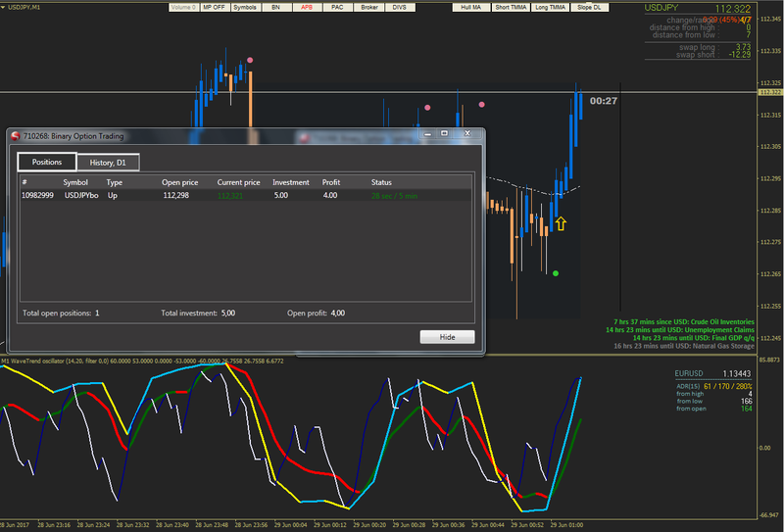
Task: Toggle the MP OFF button
Action: 214,7
